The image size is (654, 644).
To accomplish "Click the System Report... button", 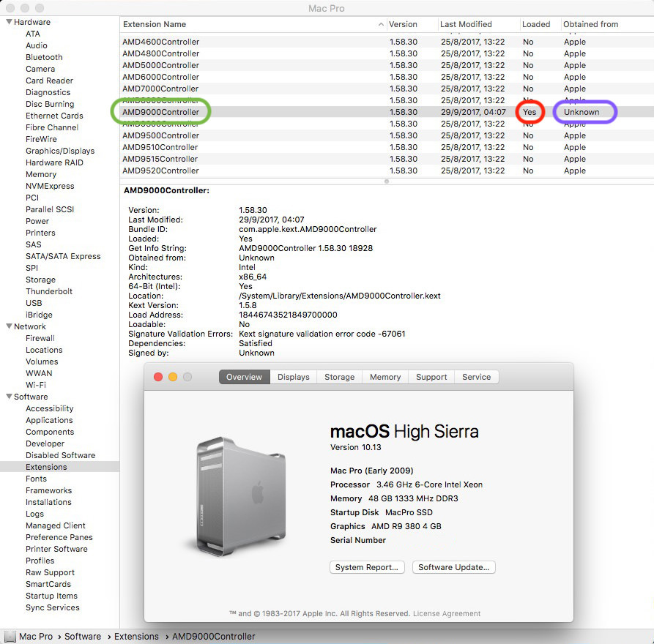I will [367, 567].
